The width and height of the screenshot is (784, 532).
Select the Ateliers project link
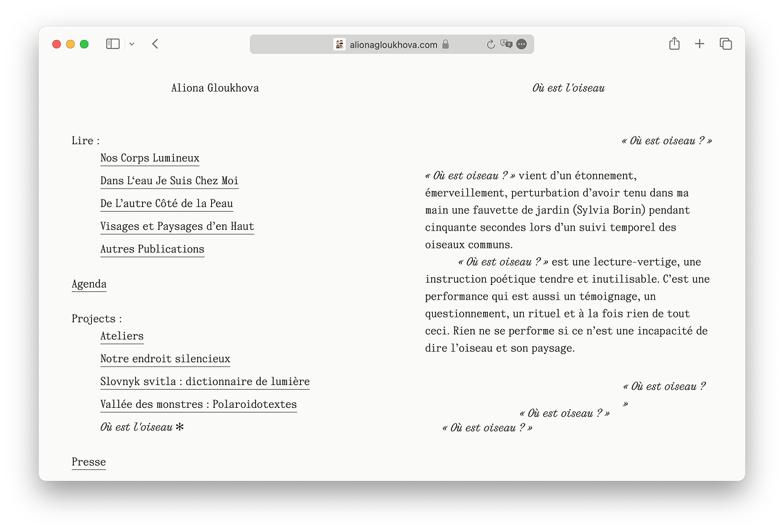(x=121, y=337)
